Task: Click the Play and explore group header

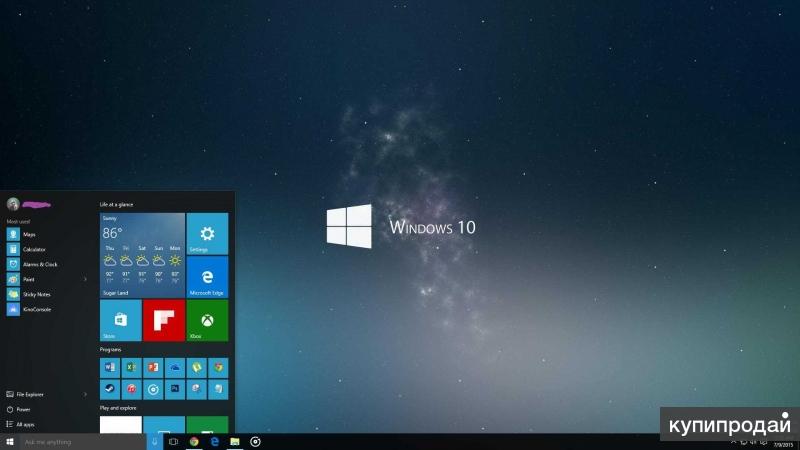Action: point(118,408)
